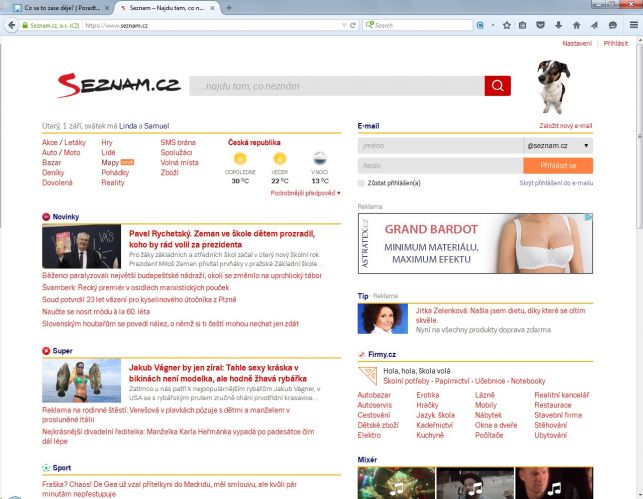
Task: Open the bikini fisherwoman thumbnail
Action: point(81,381)
